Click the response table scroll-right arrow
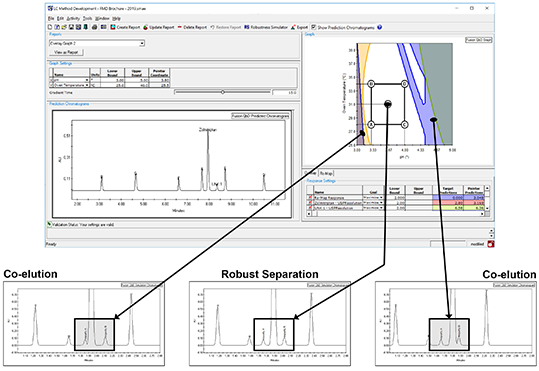539x371 pixels. click(x=482, y=214)
